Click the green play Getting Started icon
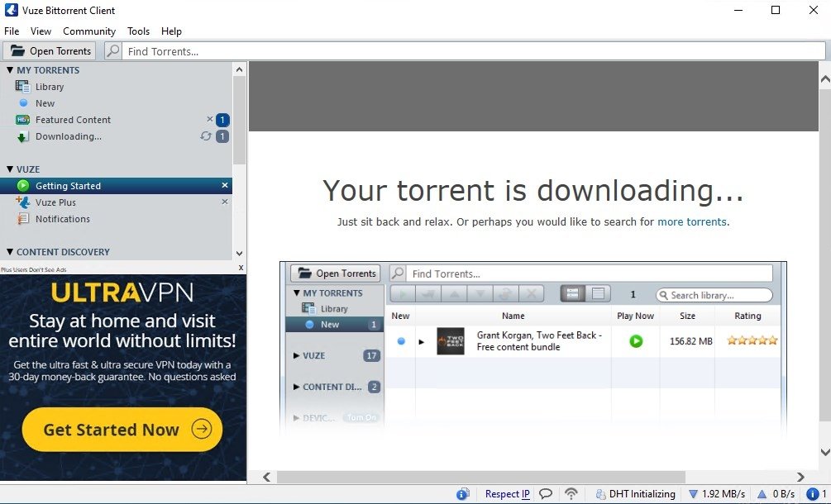This screenshot has width=831, height=504. tap(23, 185)
